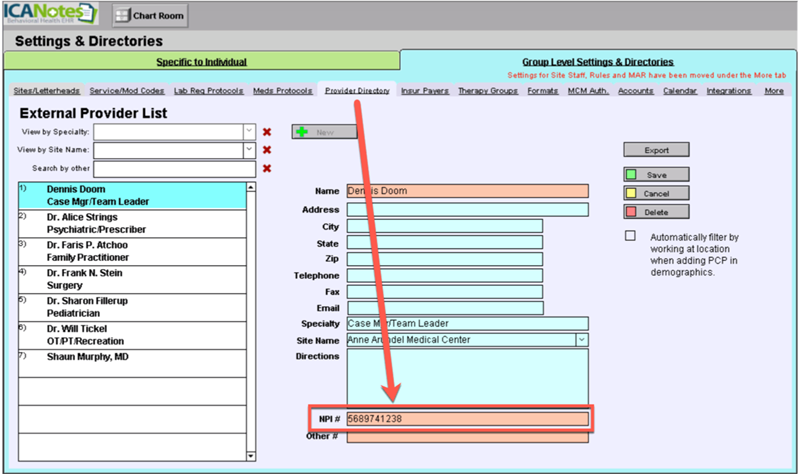Open Service/Mod Codes tab
The width and height of the screenshot is (800, 474).
coord(127,90)
